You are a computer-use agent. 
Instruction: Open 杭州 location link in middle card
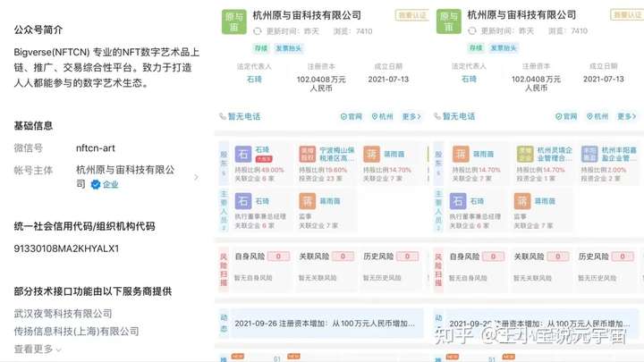[383, 116]
